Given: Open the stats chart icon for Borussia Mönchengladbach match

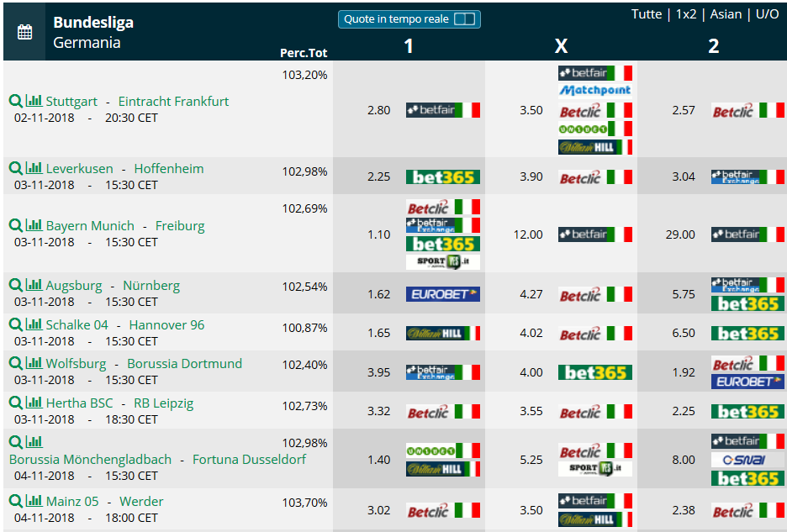Looking at the screenshot, I should (34, 442).
